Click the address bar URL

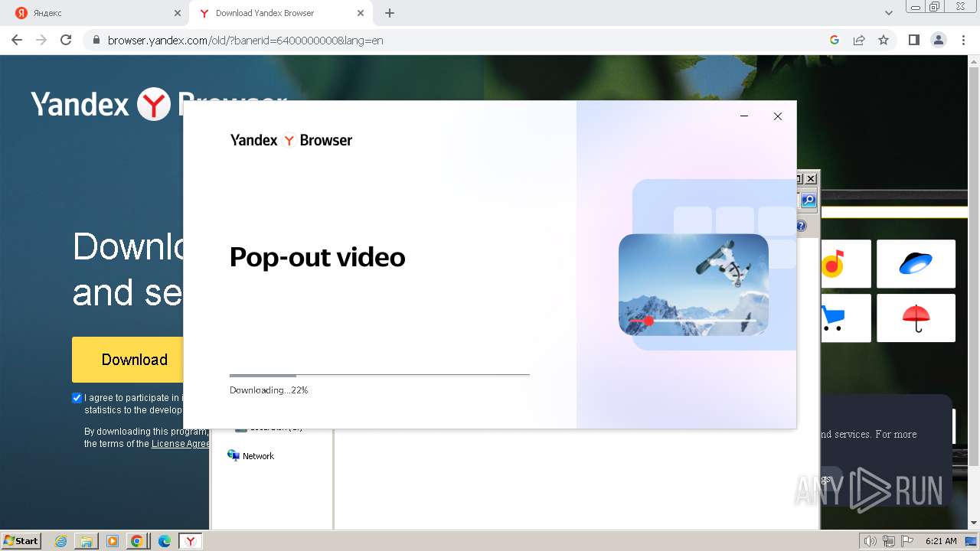coord(245,41)
